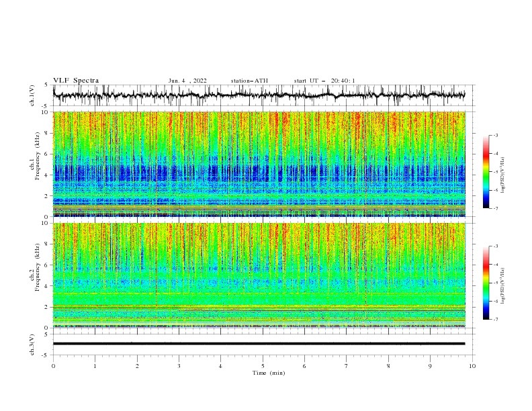This screenshot has height=411, width=532.
Task: Click the 'VLF Spectra' title text
Action: pyautogui.click(x=76, y=81)
